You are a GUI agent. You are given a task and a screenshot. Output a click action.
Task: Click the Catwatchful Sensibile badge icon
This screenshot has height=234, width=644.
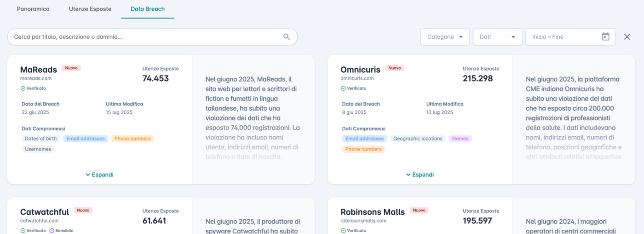tap(52, 231)
